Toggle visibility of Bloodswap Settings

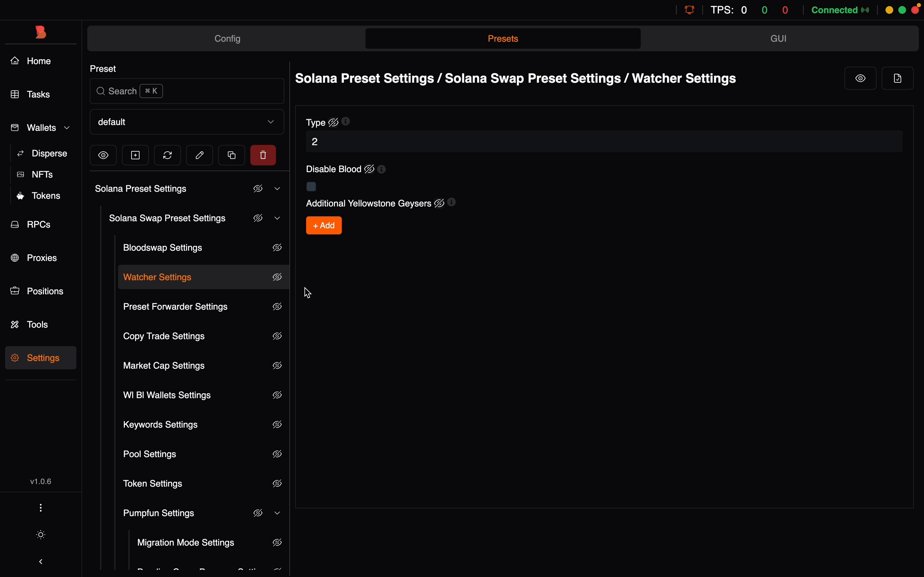click(x=278, y=248)
